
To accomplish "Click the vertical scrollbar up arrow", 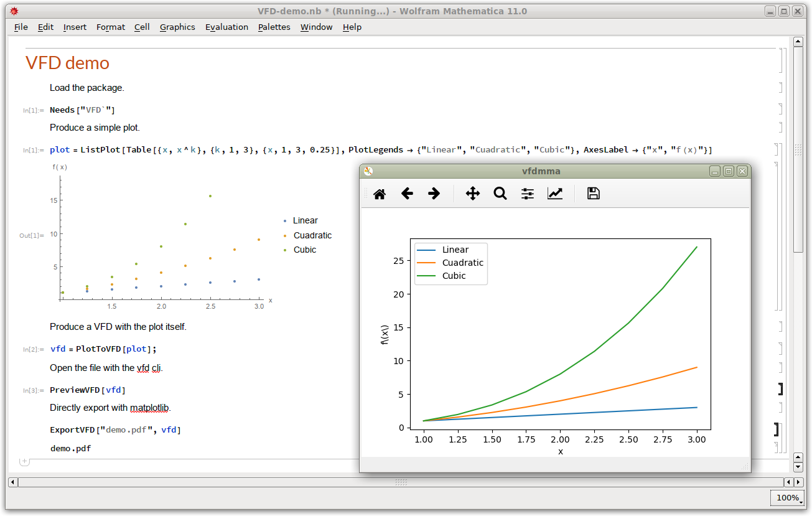I will point(798,42).
